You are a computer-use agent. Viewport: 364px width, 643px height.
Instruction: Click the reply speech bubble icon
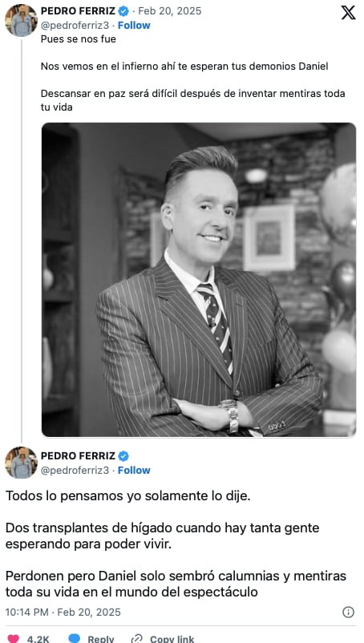[x=75, y=638]
